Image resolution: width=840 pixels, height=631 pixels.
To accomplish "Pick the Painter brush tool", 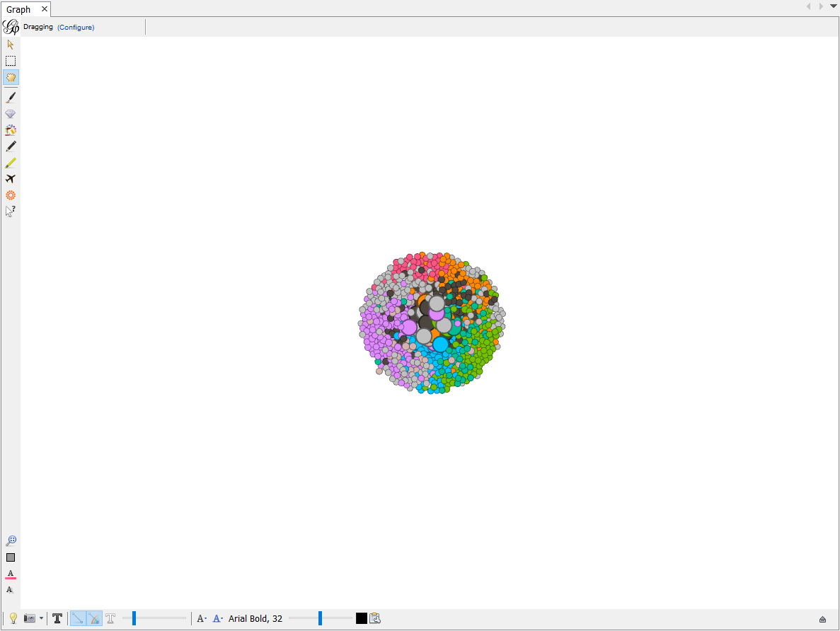I will coord(11,98).
